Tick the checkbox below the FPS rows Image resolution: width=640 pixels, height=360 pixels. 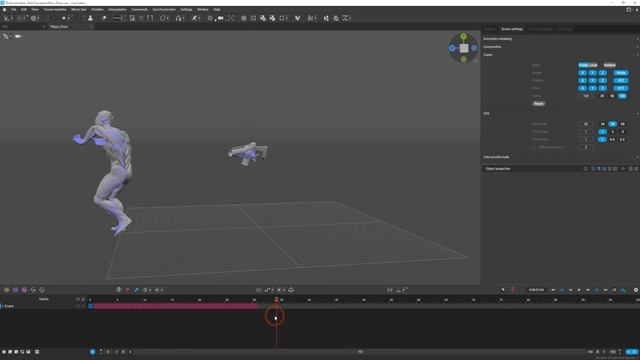click(x=533, y=147)
